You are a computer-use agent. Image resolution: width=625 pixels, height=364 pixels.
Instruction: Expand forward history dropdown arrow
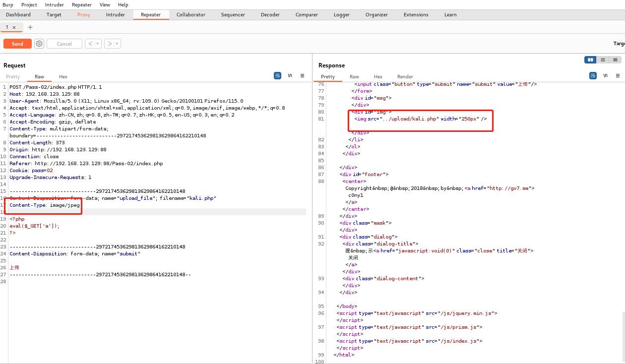pyautogui.click(x=117, y=44)
